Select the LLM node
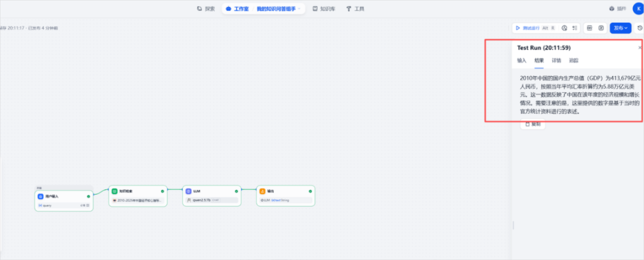 pos(212,196)
